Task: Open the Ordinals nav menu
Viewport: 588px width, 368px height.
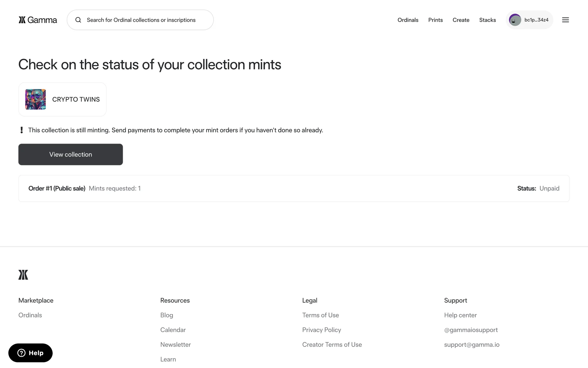Action: pyautogui.click(x=408, y=20)
